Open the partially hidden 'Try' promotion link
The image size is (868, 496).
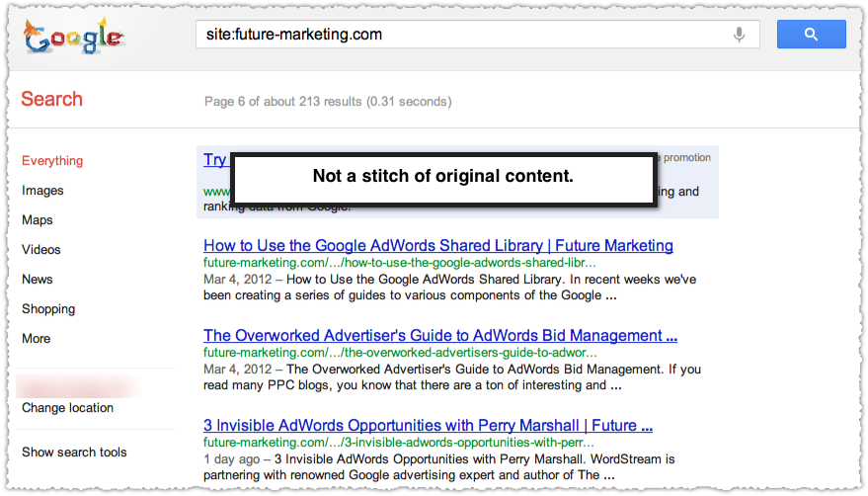[x=216, y=160]
